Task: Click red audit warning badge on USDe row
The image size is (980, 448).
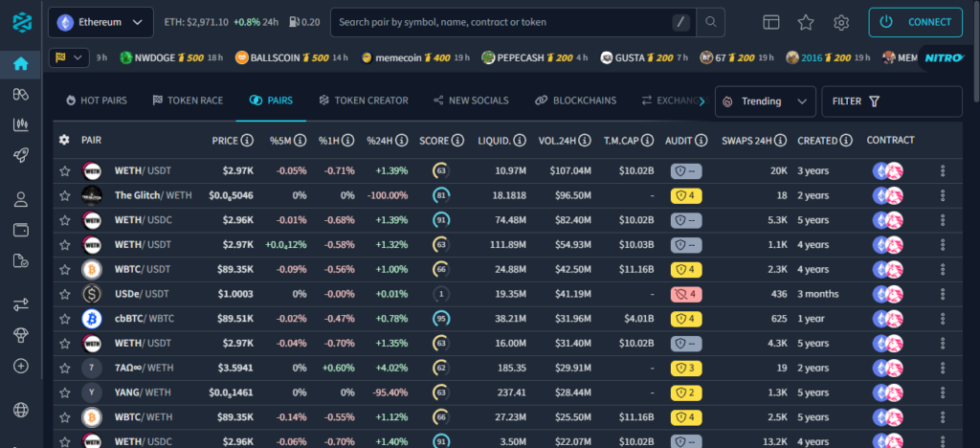Action: point(686,294)
